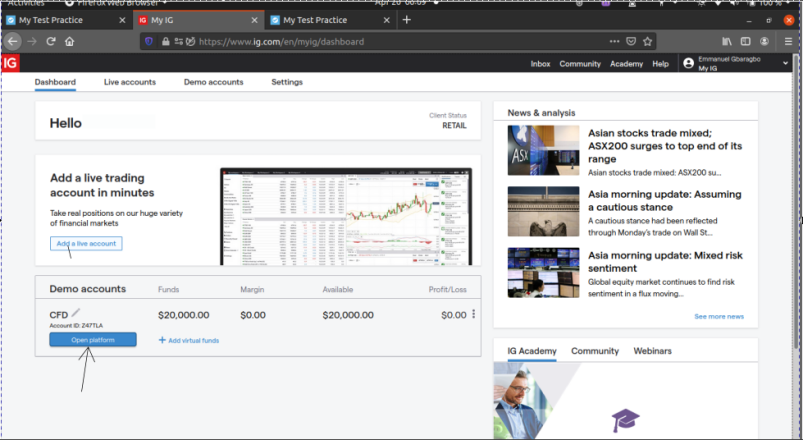
Task: Click the Activities button in top bar
Action: (x=27, y=3)
